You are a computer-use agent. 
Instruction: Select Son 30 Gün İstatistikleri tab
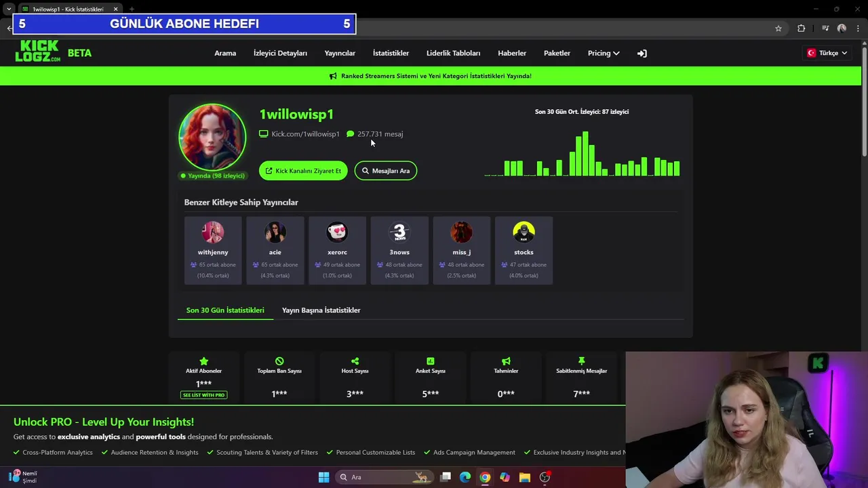225,310
